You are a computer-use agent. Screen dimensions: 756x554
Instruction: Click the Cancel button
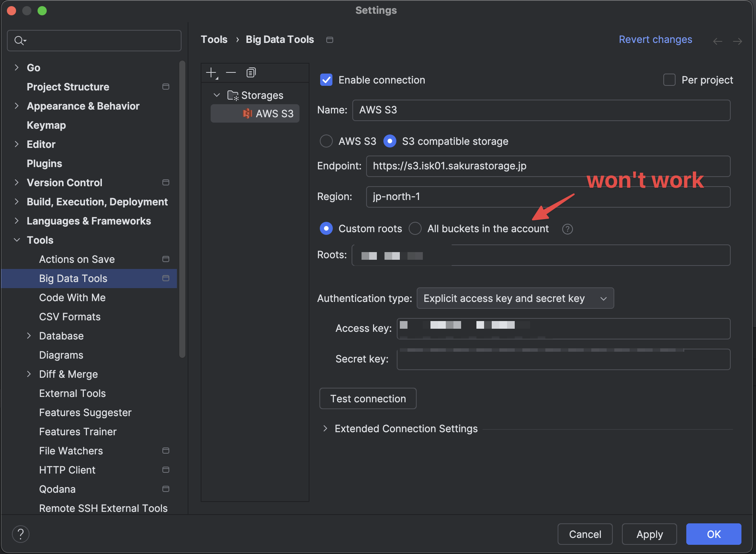coord(585,534)
